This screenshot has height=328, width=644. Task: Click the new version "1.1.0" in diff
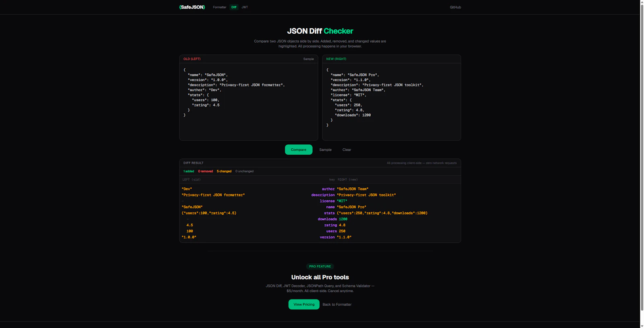pos(344,237)
